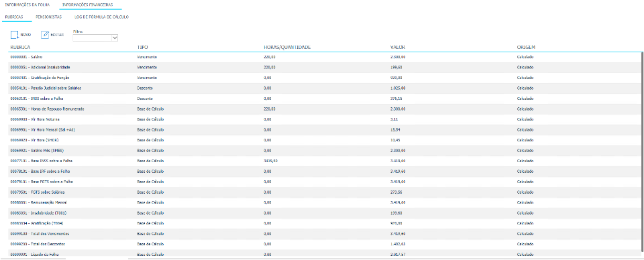Click value 1.025,88 in Valor column
The image size is (644, 260).
(398, 88)
